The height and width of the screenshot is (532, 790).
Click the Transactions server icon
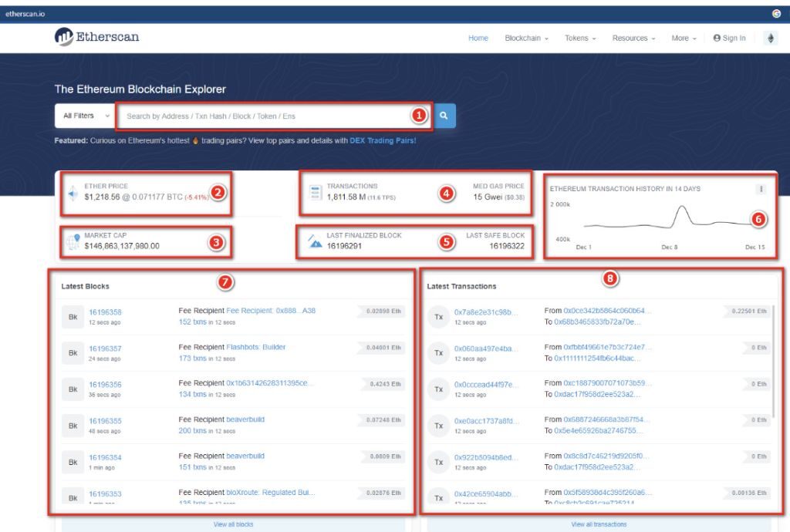(316, 192)
